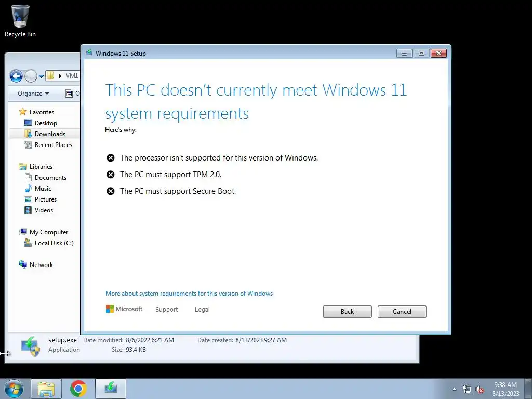Click the Music note icon
Image resolution: width=532 pixels, height=399 pixels.
point(28,188)
